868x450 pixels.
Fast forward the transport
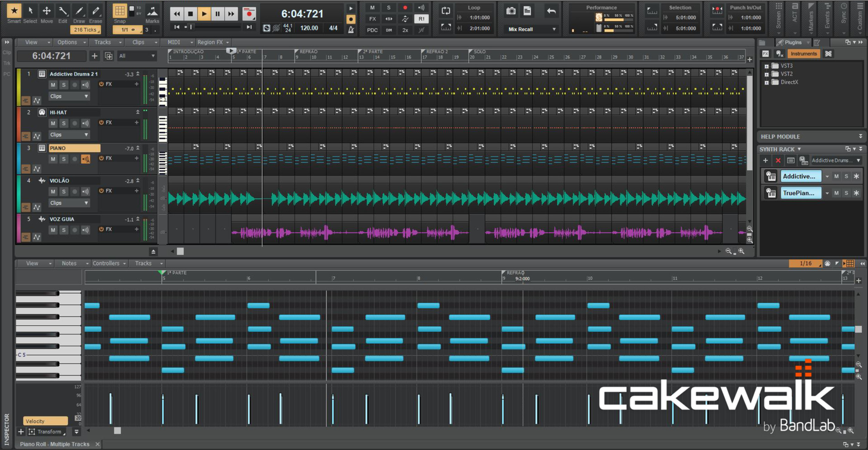(x=231, y=14)
